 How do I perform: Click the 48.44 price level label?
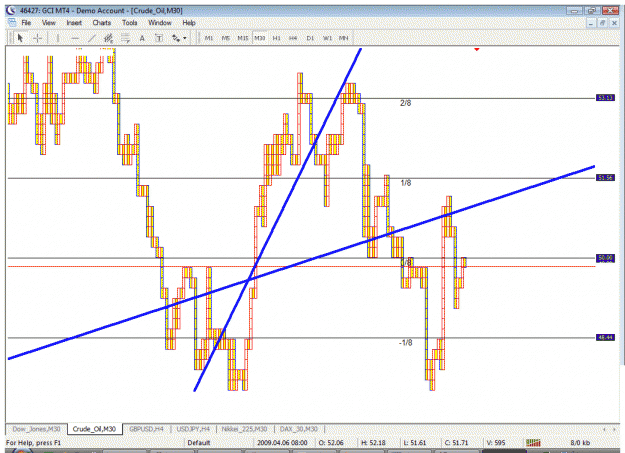point(605,337)
